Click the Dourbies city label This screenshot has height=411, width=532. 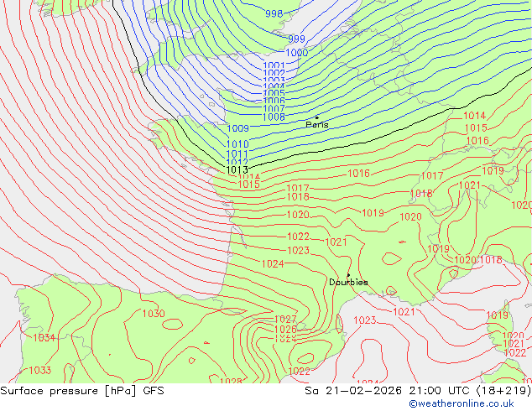click(x=348, y=282)
